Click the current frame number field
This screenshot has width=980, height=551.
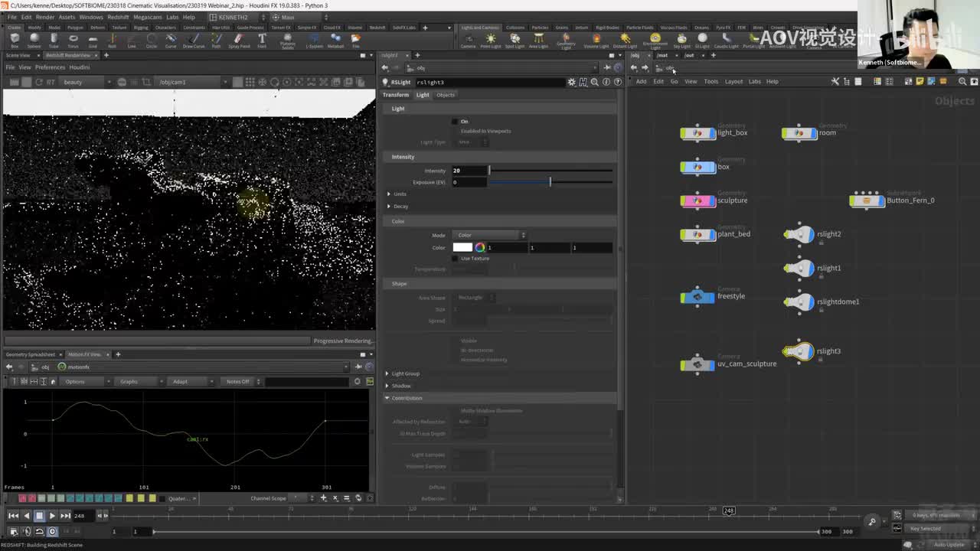click(x=83, y=516)
